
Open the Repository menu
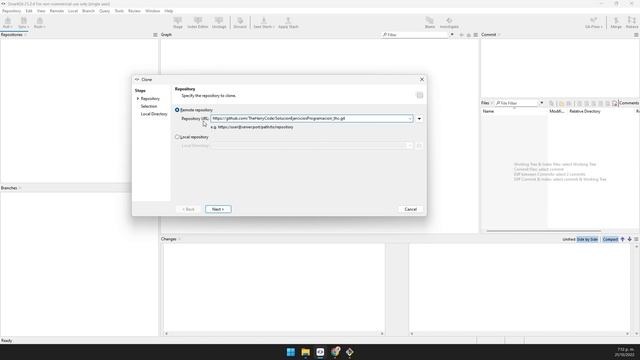click(11, 11)
